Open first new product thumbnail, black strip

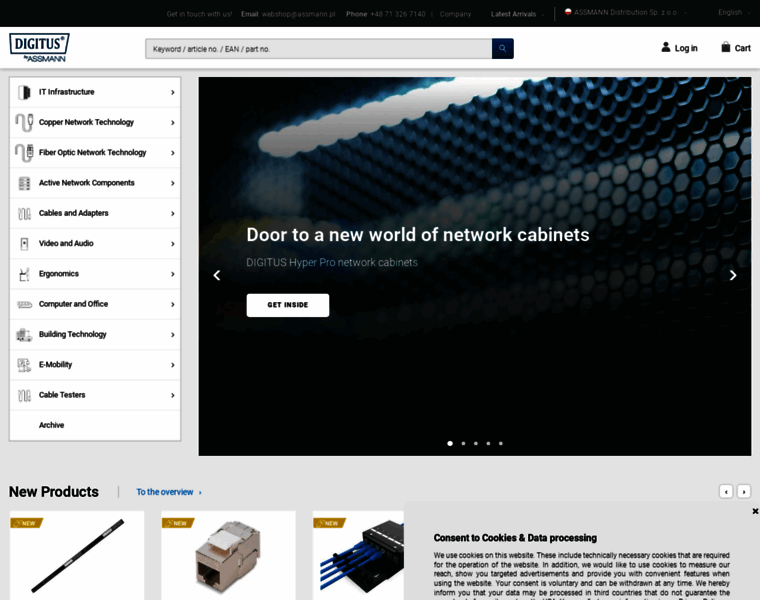tap(77, 555)
